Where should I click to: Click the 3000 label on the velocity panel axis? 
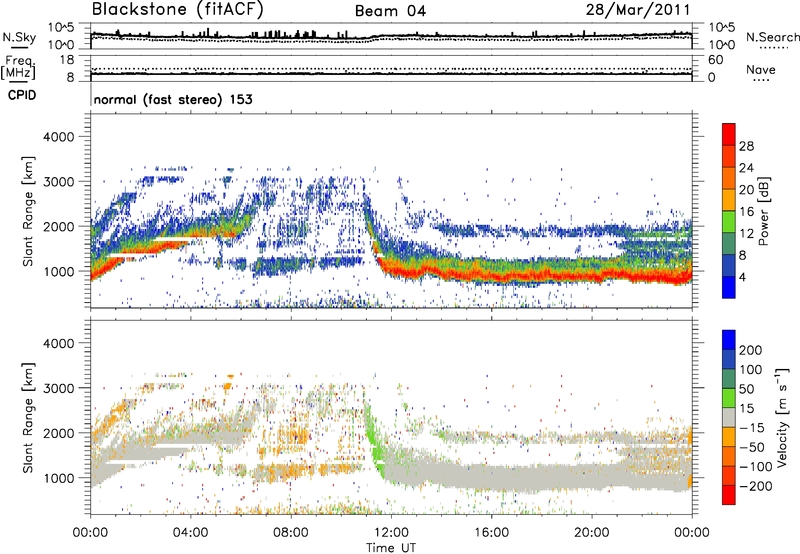tap(58, 388)
